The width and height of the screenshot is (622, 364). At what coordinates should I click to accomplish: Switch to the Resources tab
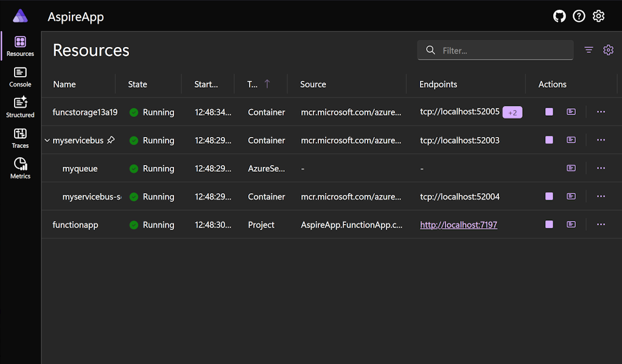coord(20,44)
